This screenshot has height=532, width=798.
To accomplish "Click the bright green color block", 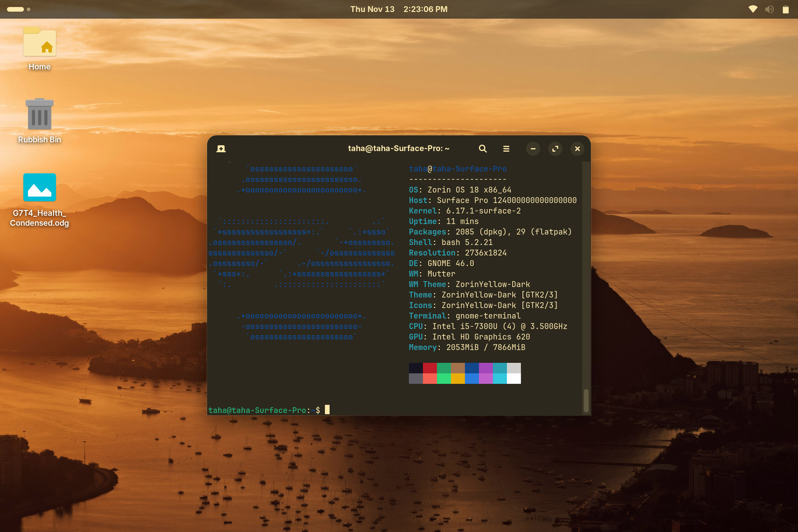I will [444, 379].
